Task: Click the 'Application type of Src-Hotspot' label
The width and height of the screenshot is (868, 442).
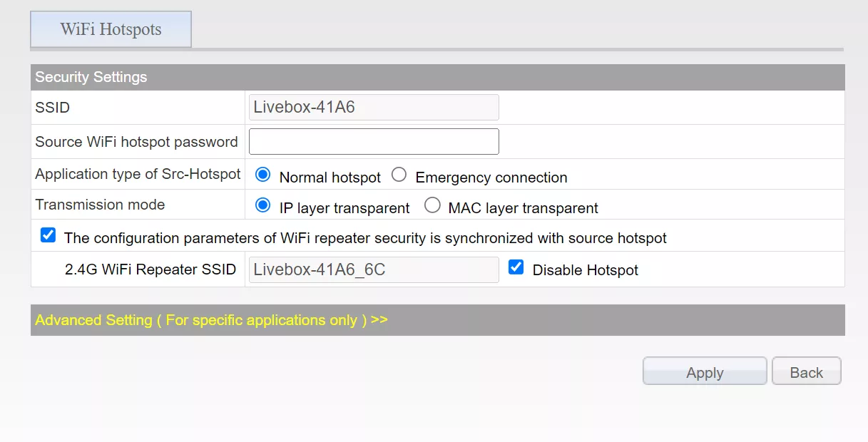Action: tap(138, 174)
